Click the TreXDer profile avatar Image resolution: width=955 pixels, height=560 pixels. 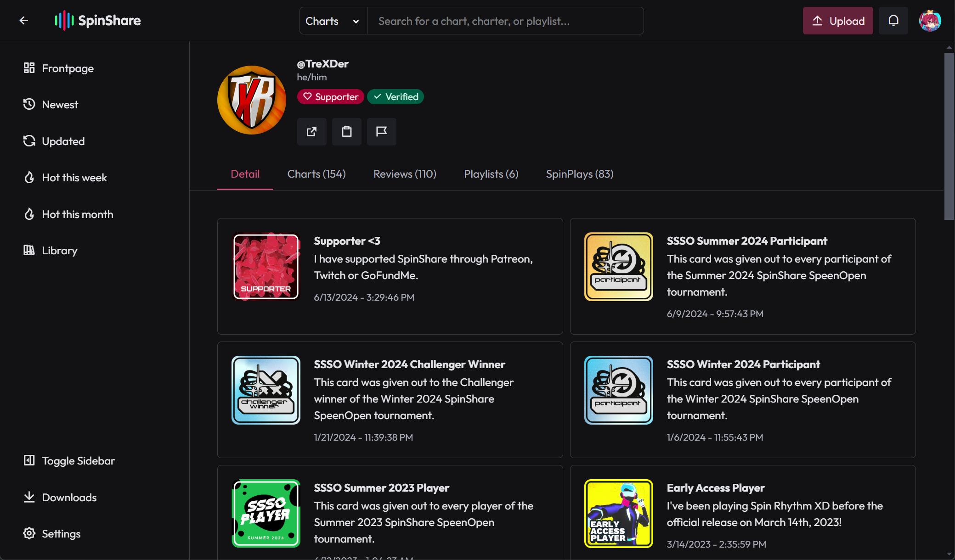[252, 100]
